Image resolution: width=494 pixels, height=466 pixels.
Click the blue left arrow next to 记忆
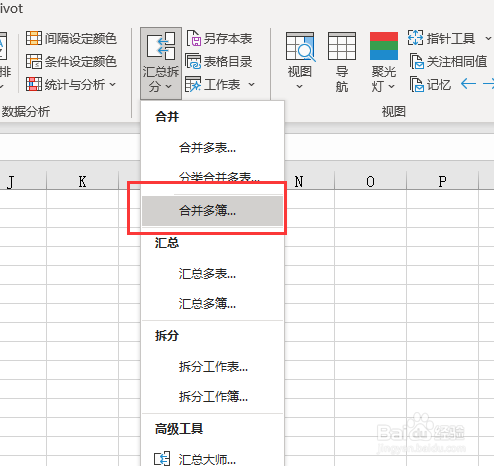click(x=468, y=84)
